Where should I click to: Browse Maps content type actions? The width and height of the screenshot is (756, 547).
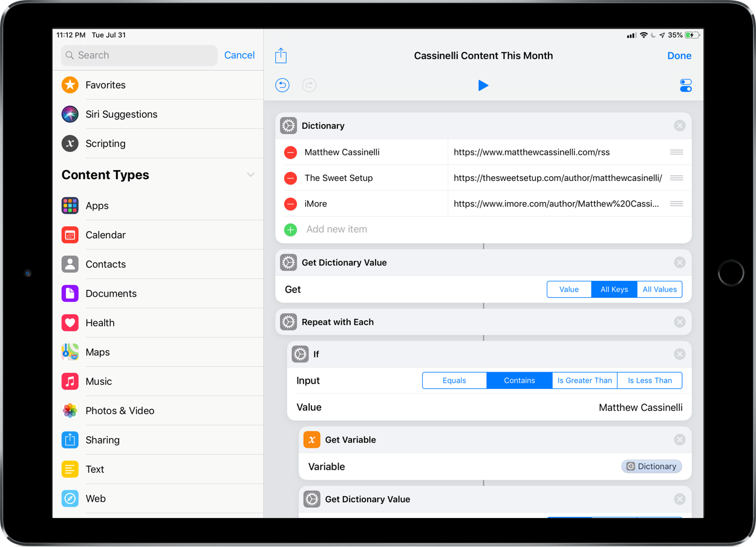click(x=158, y=352)
